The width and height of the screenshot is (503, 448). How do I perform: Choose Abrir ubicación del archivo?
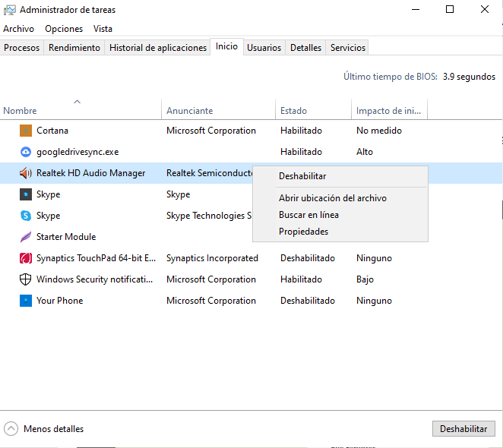(340, 198)
